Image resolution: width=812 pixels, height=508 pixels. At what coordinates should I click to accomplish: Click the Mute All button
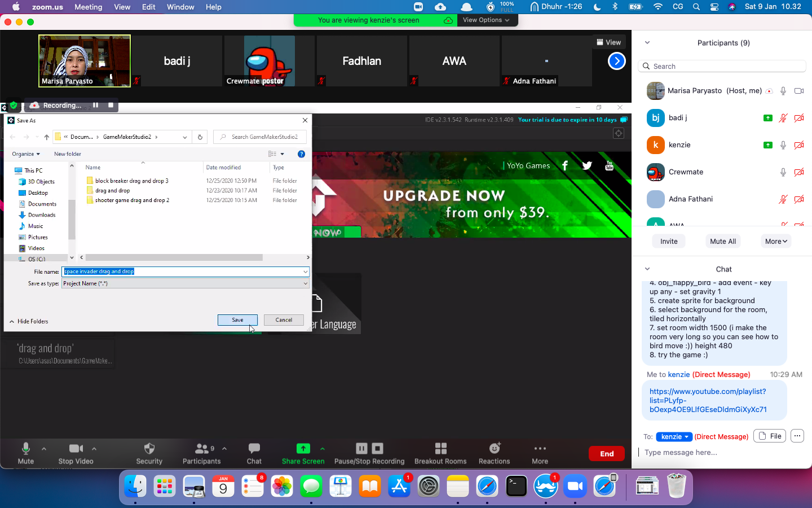[723, 241]
